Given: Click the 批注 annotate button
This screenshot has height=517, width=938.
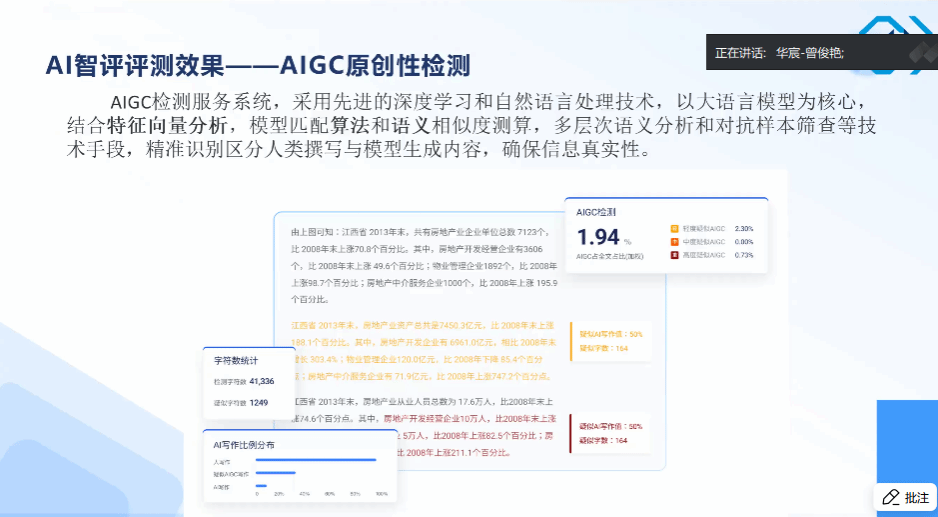Looking at the screenshot, I should click(x=905, y=497).
